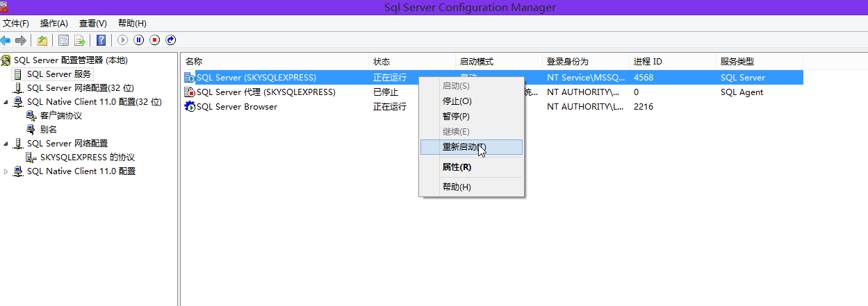Image resolution: width=868 pixels, height=306 pixels.
Task: Sort by the 启动模式 column header
Action: pos(499,62)
